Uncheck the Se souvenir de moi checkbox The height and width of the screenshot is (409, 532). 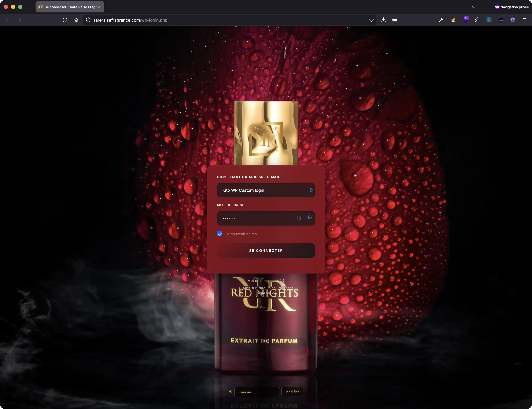(220, 234)
